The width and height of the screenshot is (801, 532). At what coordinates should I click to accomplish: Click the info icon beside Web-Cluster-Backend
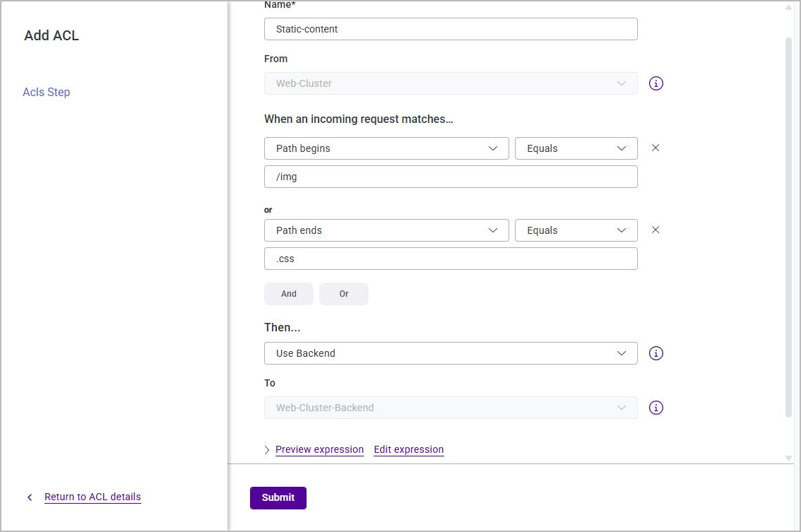click(656, 408)
